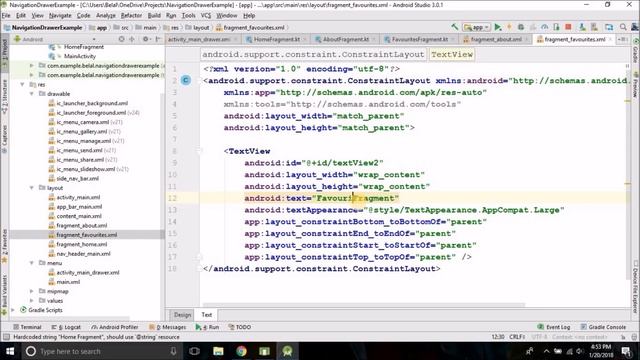Switch to the Design view tab
640x360 pixels.
[x=182, y=315]
